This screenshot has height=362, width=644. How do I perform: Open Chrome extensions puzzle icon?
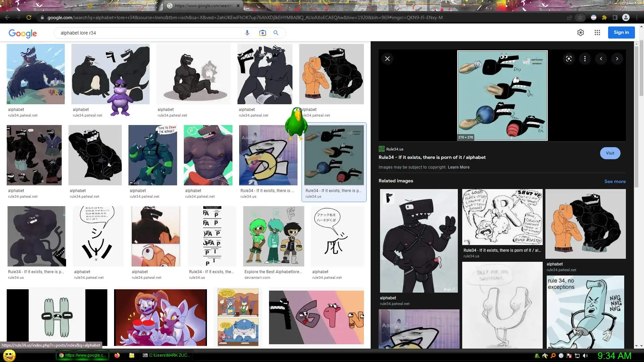click(604, 17)
